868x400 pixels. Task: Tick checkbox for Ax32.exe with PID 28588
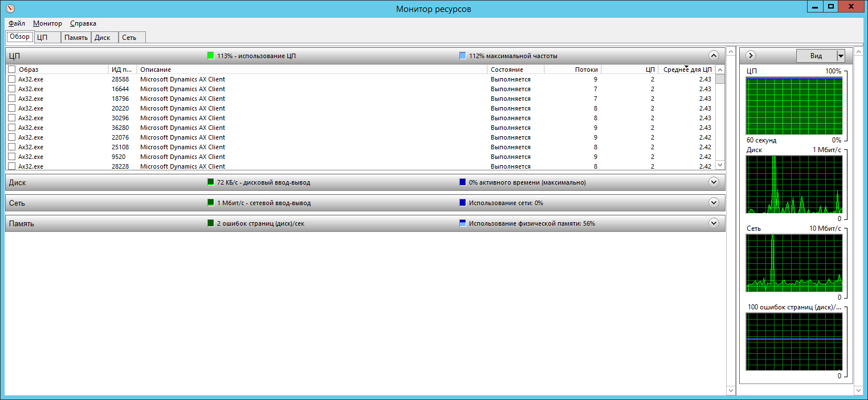(11, 79)
